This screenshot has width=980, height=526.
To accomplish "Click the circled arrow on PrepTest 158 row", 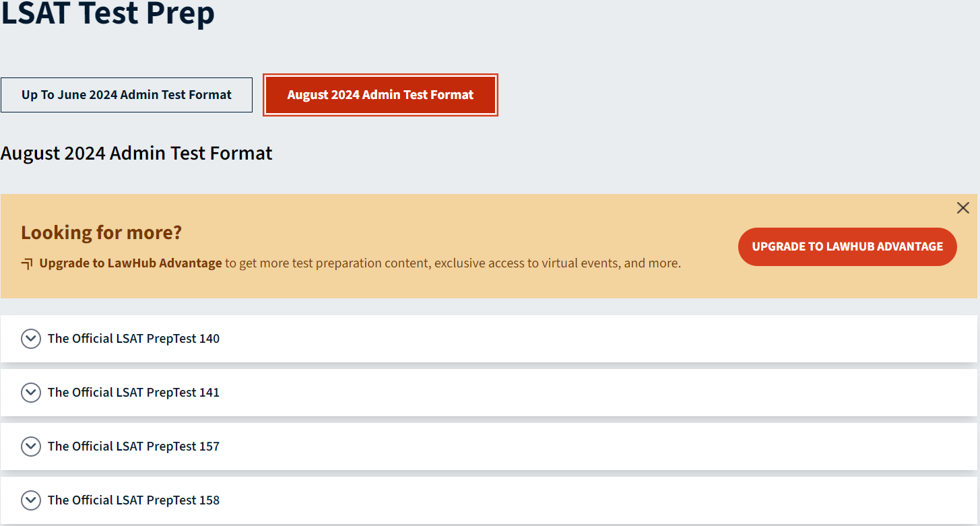I will coord(30,500).
